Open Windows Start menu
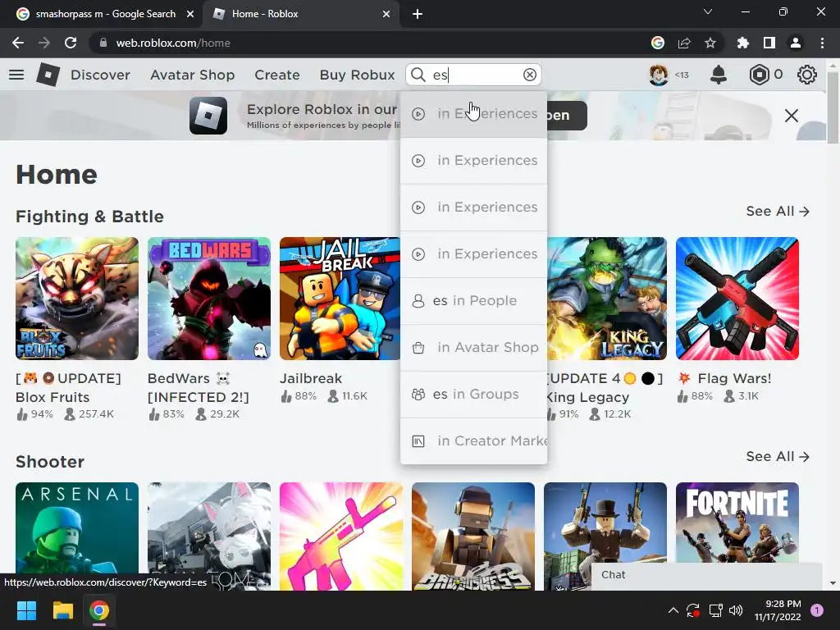The height and width of the screenshot is (630, 840). 26,610
